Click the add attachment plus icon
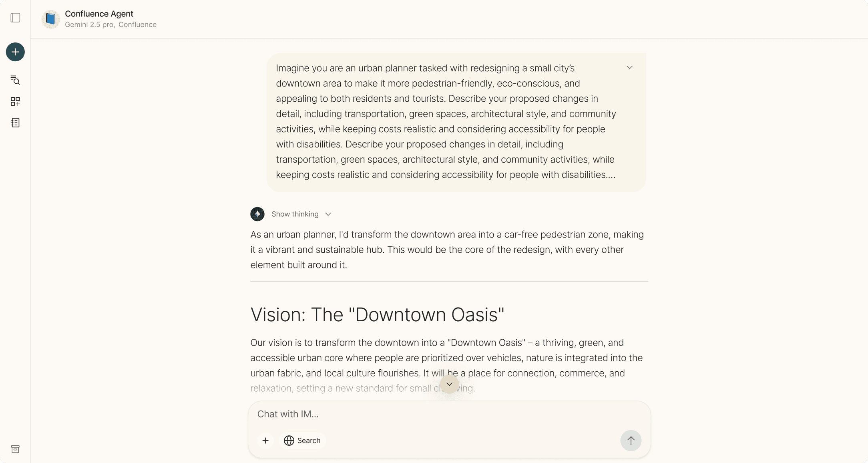Image resolution: width=868 pixels, height=463 pixels. (x=265, y=441)
